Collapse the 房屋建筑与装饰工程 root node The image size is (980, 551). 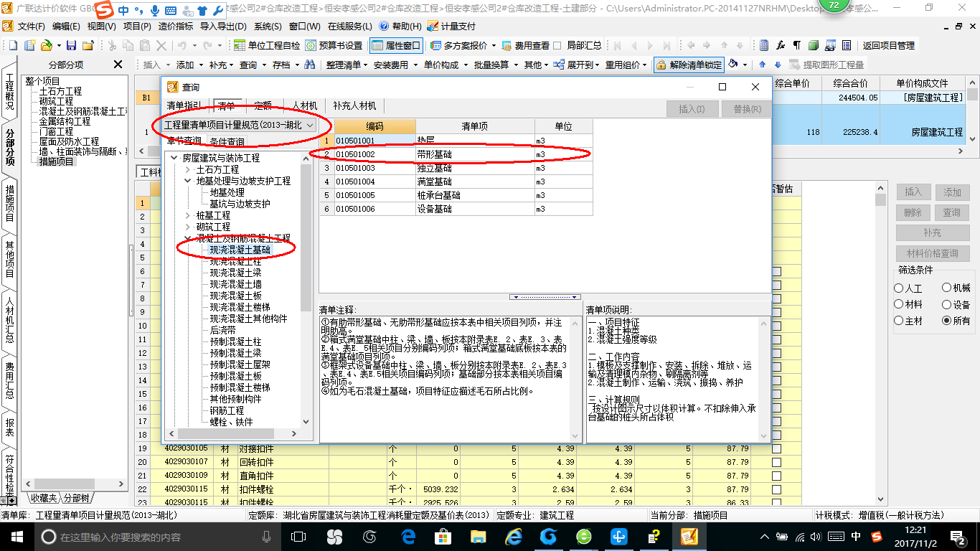(x=174, y=158)
